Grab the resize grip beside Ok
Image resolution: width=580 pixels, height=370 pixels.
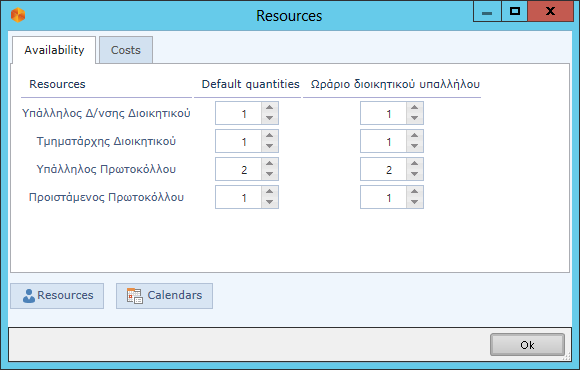pos(567,357)
